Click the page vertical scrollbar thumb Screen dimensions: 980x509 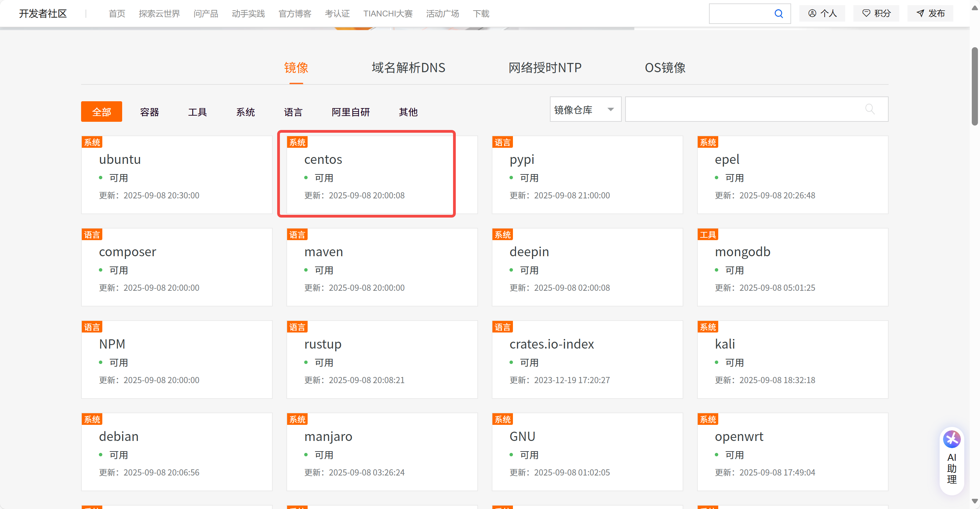tap(975, 86)
